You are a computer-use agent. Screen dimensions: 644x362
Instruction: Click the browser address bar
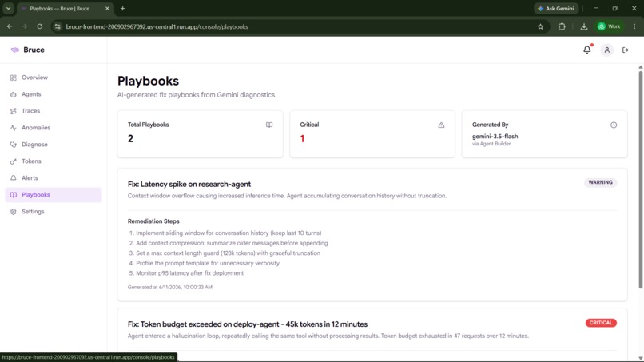click(300, 26)
